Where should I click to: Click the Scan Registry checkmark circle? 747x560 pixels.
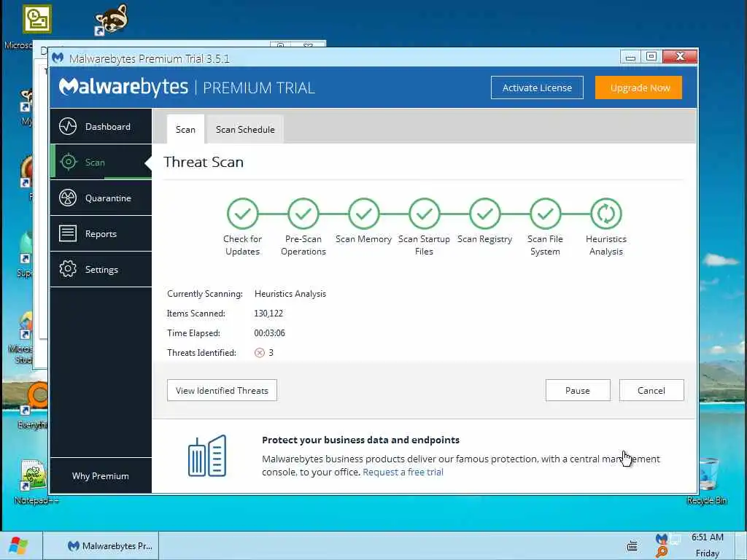tap(484, 214)
